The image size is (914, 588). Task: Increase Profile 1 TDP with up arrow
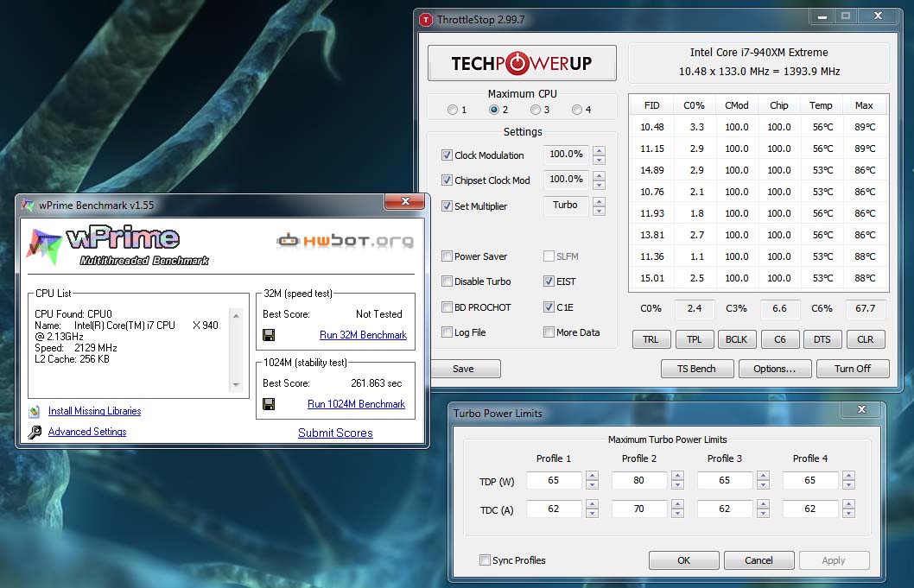pyautogui.click(x=593, y=476)
